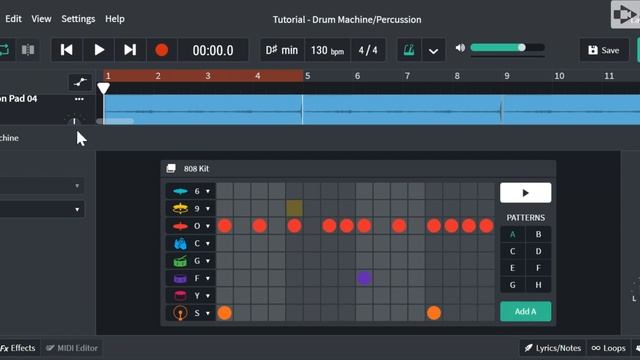Select the purple tom instrument (row F)
640x360 pixels.
[180, 278]
